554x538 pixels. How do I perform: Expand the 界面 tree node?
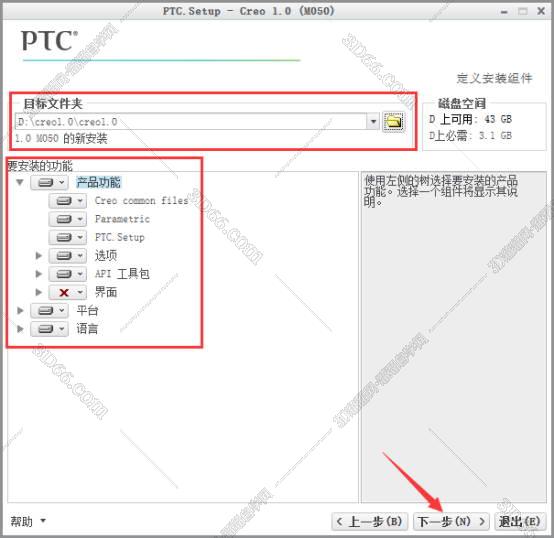pos(39,292)
